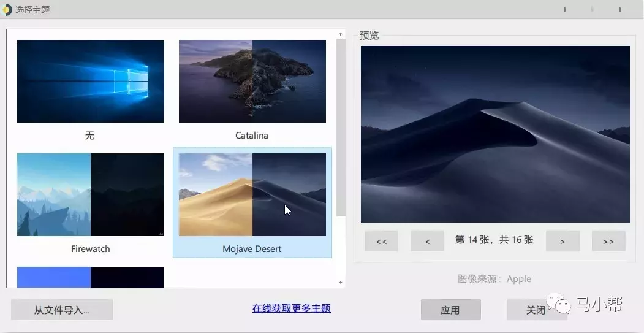644x333 pixels.
Task: Go to next preview image with >
Action: (563, 241)
